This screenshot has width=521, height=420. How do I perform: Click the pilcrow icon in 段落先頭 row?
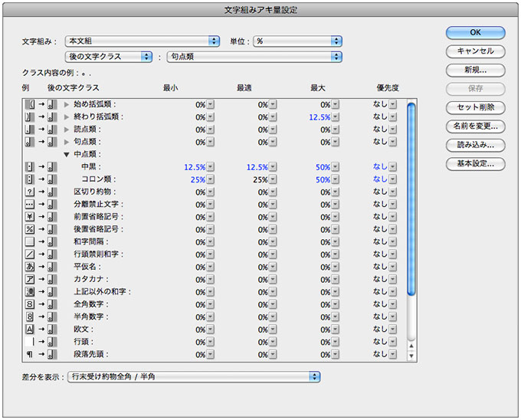click(30, 355)
